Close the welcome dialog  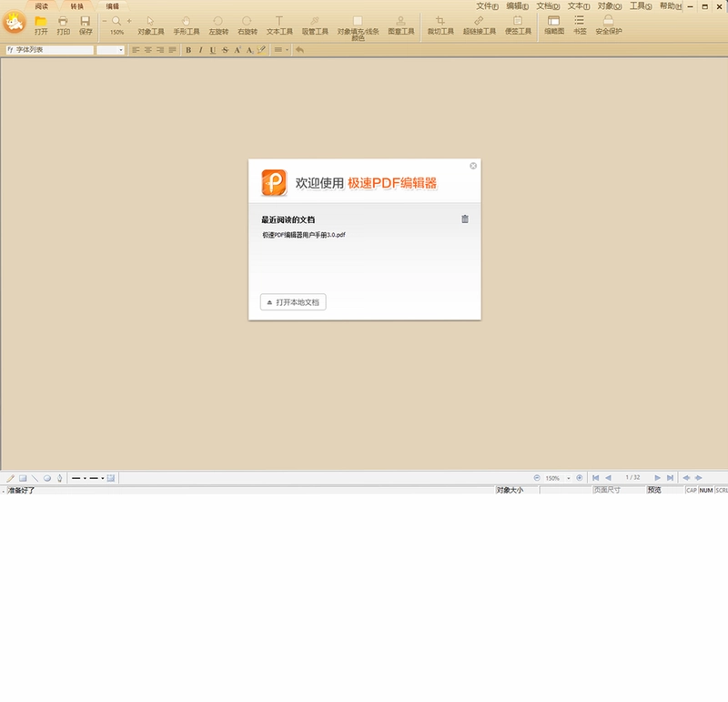473,166
